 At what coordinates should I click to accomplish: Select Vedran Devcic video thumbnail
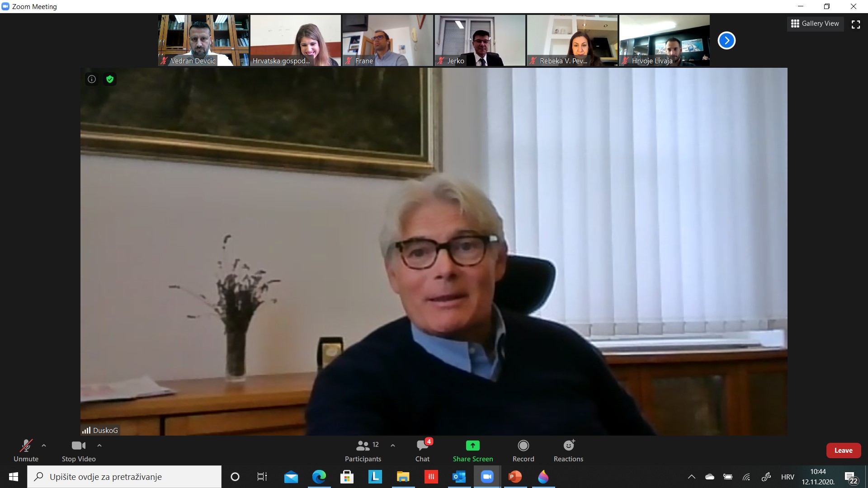pyautogui.click(x=203, y=40)
